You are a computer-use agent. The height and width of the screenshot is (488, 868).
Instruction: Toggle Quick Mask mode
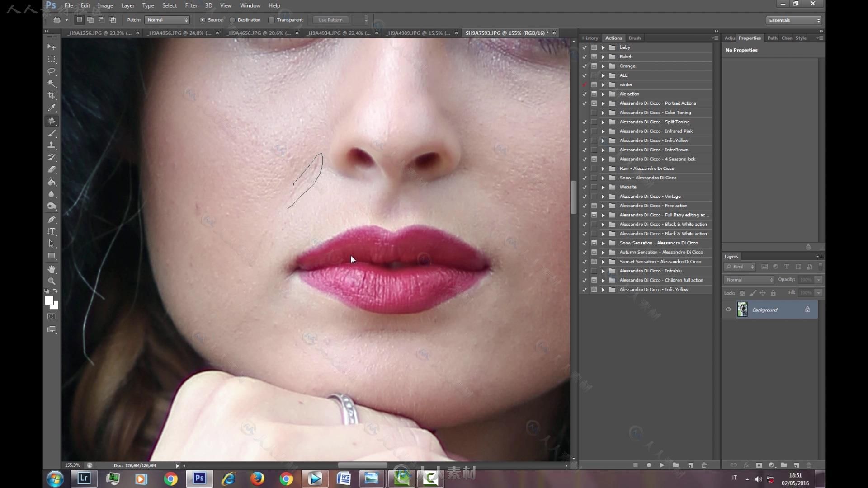click(x=52, y=317)
